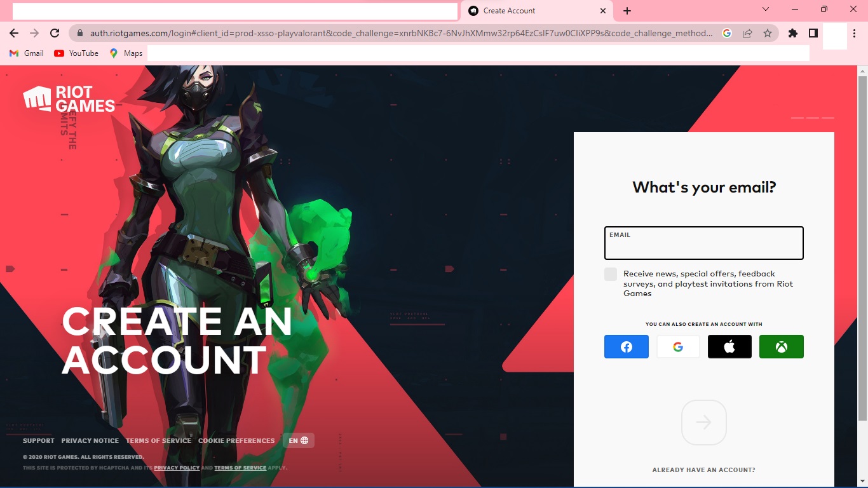Bookmark this page with the star icon
Screen dimensions: 868x488
[768, 32]
